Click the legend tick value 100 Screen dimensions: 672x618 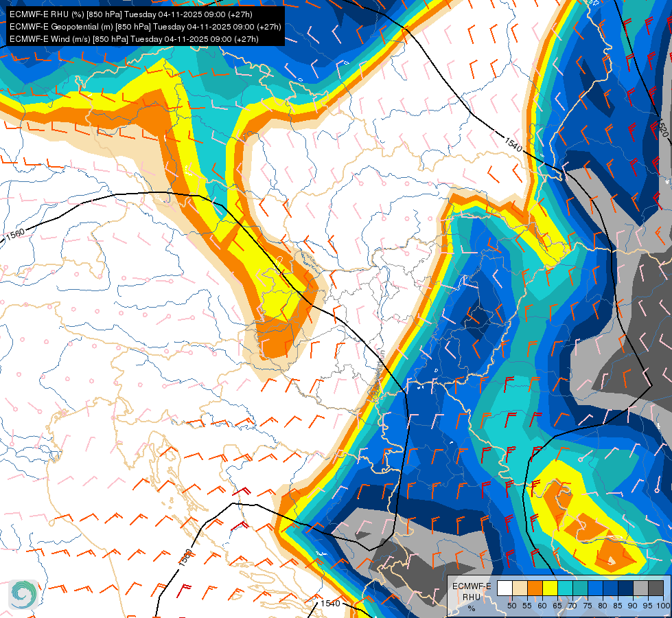point(663,606)
